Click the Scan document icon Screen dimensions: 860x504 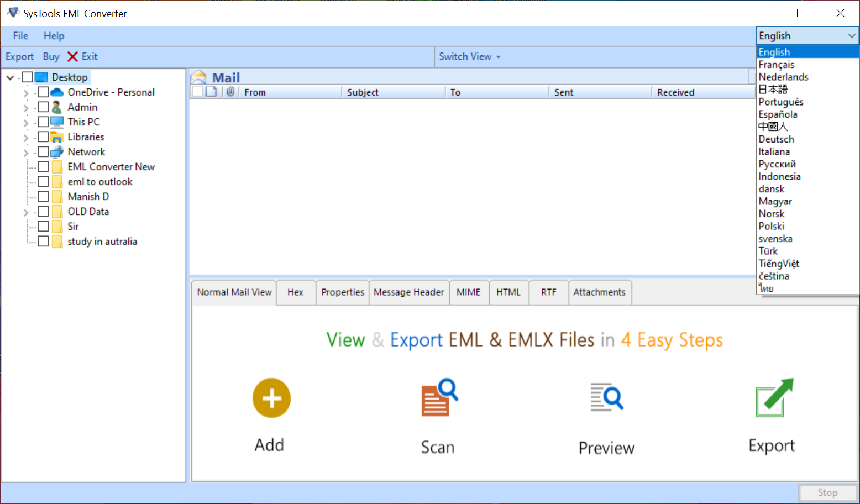point(439,397)
